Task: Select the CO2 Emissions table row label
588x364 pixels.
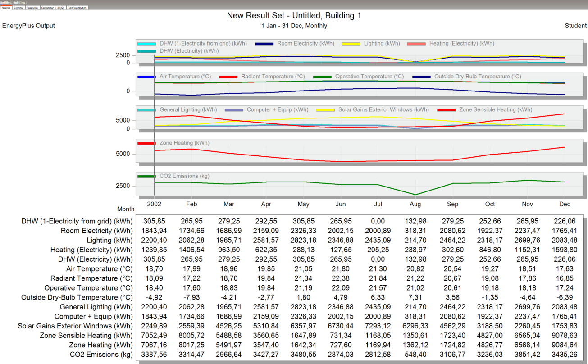Action: pyautogui.click(x=101, y=354)
